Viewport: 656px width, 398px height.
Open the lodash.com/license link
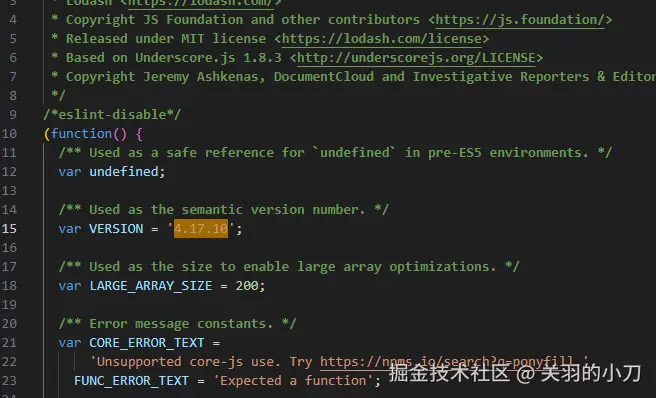pyautogui.click(x=382, y=39)
